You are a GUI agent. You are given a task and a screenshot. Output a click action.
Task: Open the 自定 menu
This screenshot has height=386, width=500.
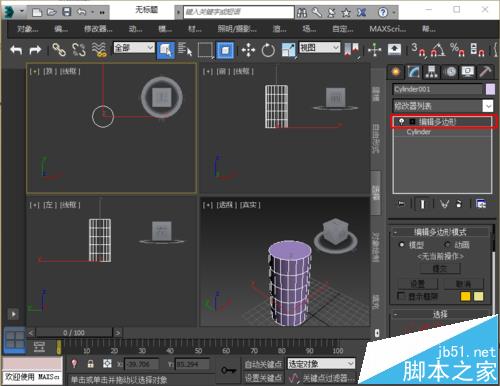342,29
